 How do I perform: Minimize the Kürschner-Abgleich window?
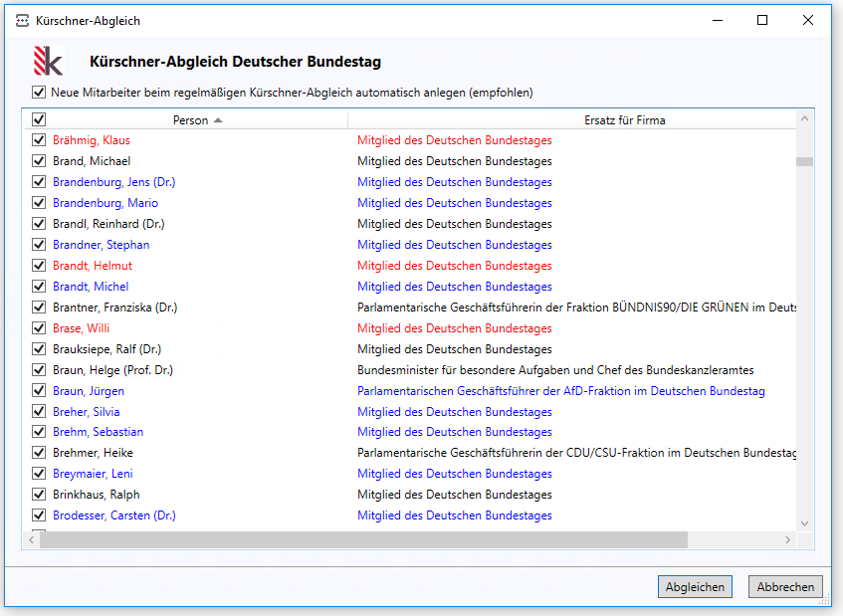coord(718,21)
